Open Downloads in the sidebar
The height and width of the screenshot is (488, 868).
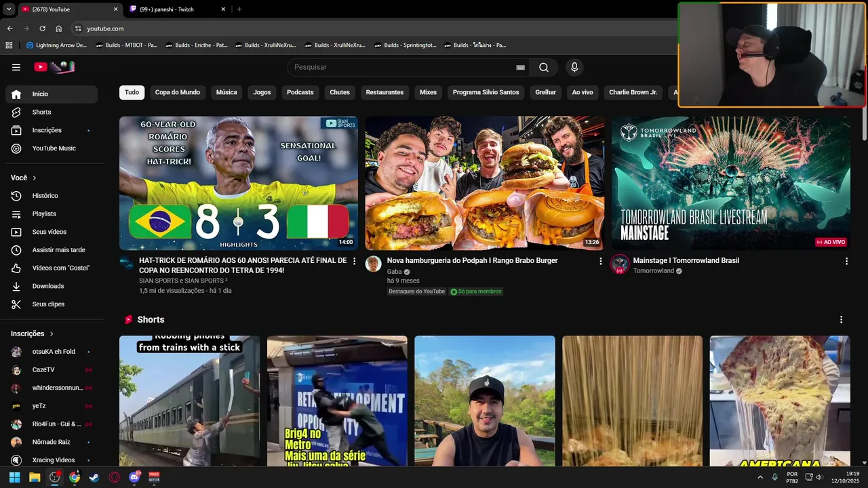52,286
